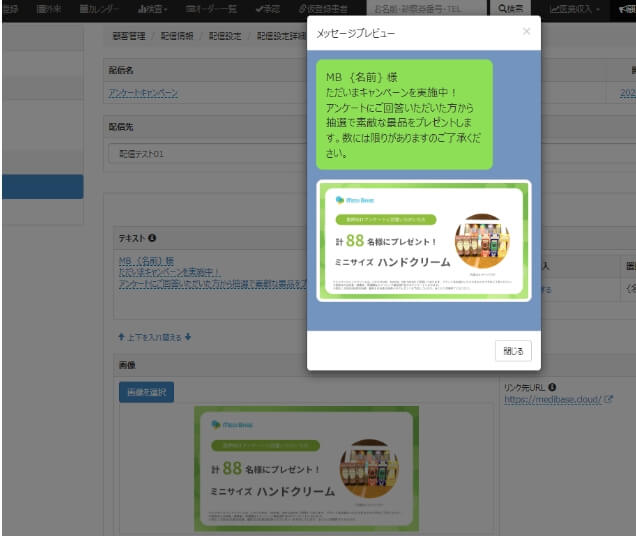Click the down arrow beside 上下を入れ替える
This screenshot has height=536, width=636.
[x=188, y=337]
